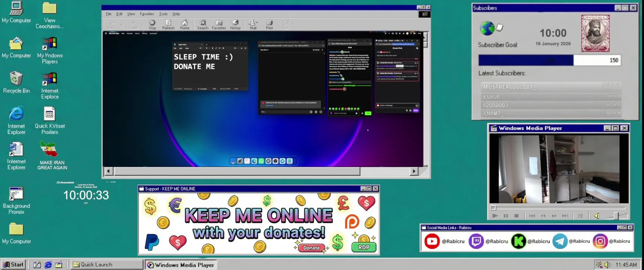Open Telegram @Rabicru link

[x=571, y=241]
